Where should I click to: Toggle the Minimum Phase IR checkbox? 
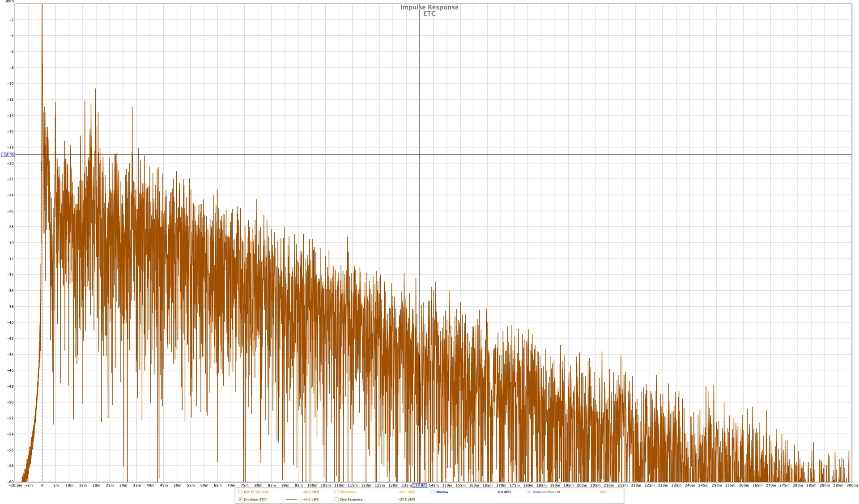[529, 492]
